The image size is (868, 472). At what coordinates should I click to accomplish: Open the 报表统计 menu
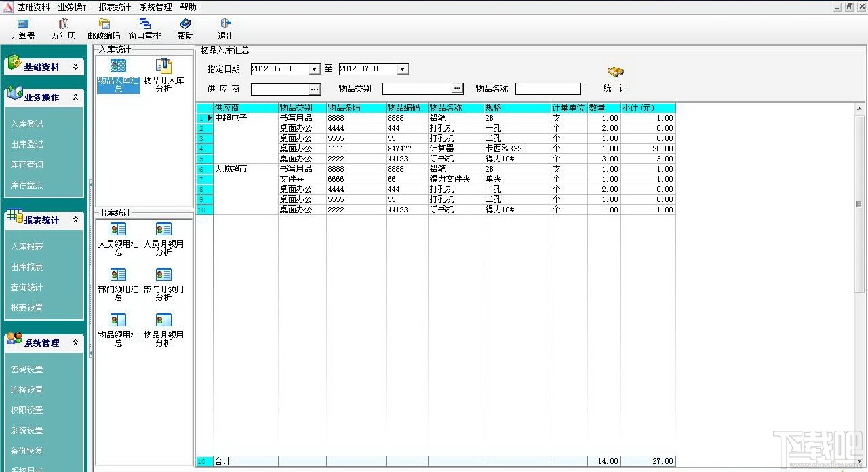click(115, 7)
